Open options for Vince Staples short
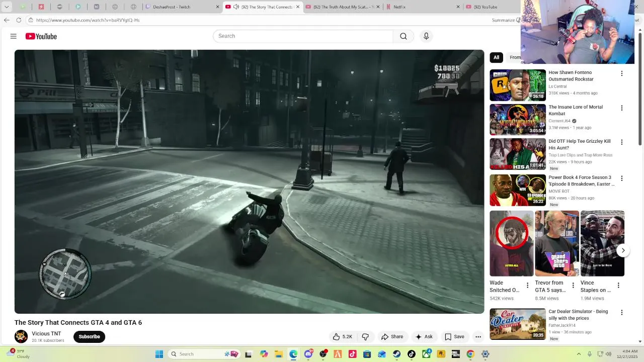 click(x=618, y=286)
